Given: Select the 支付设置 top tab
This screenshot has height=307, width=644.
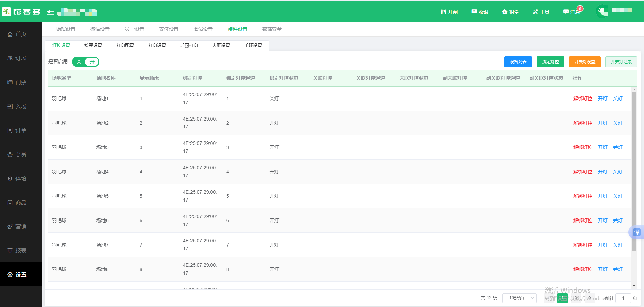Looking at the screenshot, I should (169, 29).
